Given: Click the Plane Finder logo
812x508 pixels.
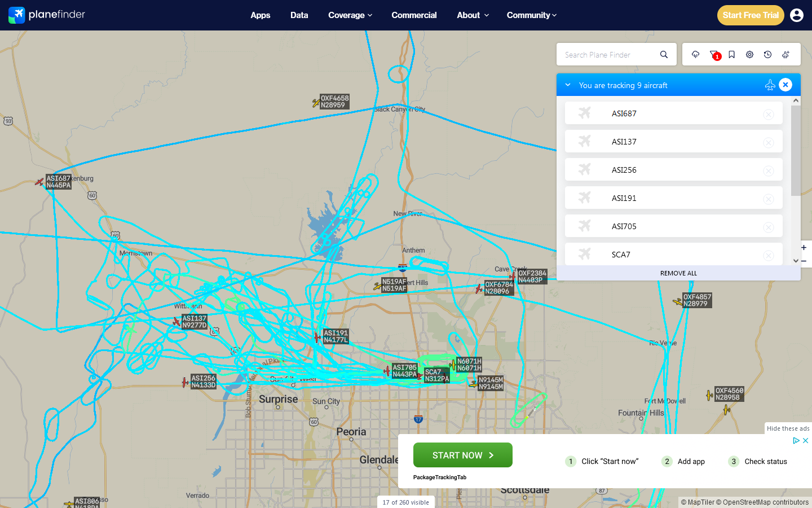Looking at the screenshot, I should (x=47, y=15).
